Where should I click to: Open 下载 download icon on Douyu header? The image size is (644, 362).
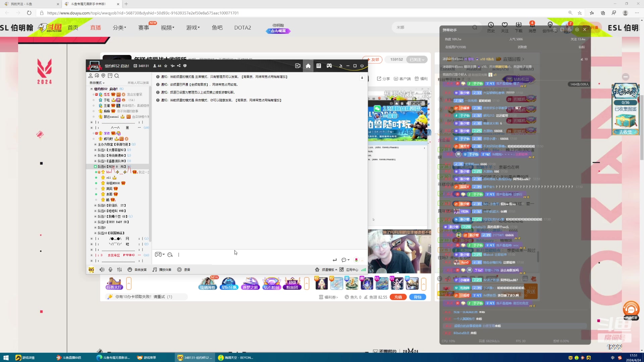519,27
